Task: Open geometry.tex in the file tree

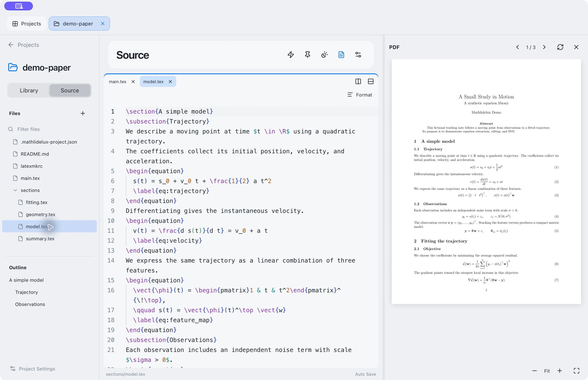Action: (50, 214)
